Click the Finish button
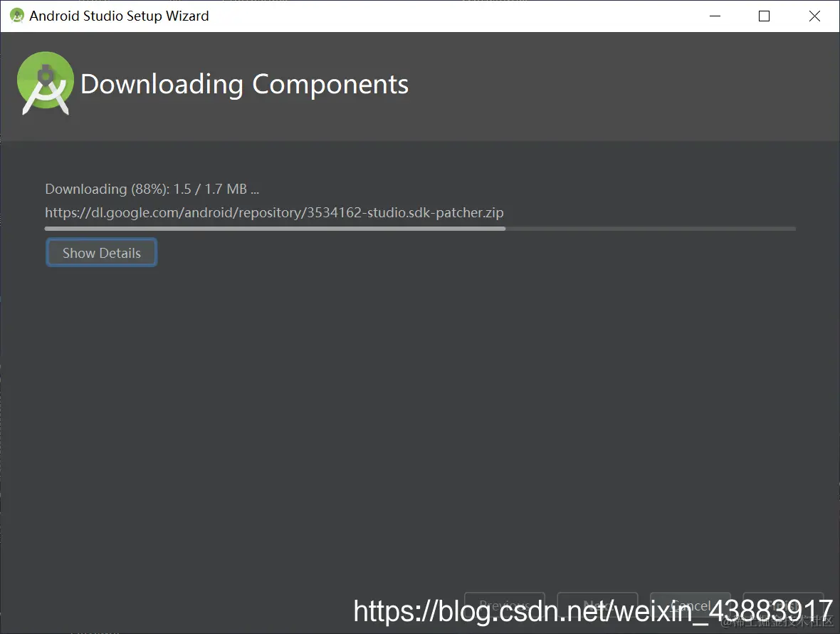 [783, 606]
